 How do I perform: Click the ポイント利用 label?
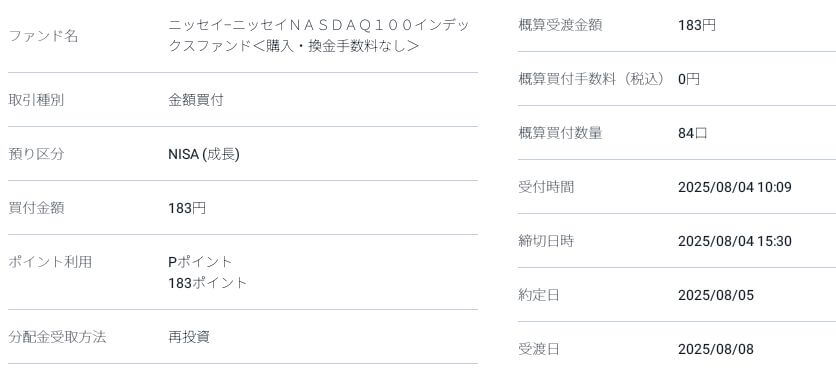point(50,262)
